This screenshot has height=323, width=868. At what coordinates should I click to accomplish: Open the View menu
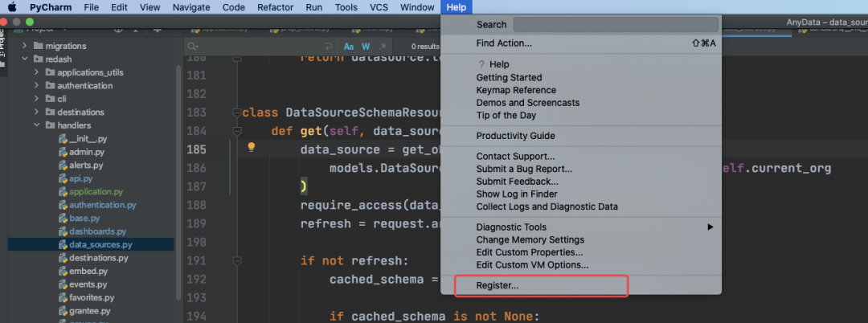point(150,7)
